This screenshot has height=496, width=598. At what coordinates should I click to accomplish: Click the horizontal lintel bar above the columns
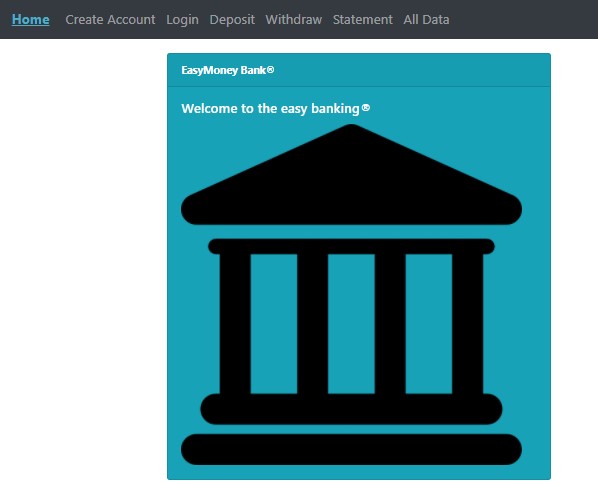click(x=351, y=246)
